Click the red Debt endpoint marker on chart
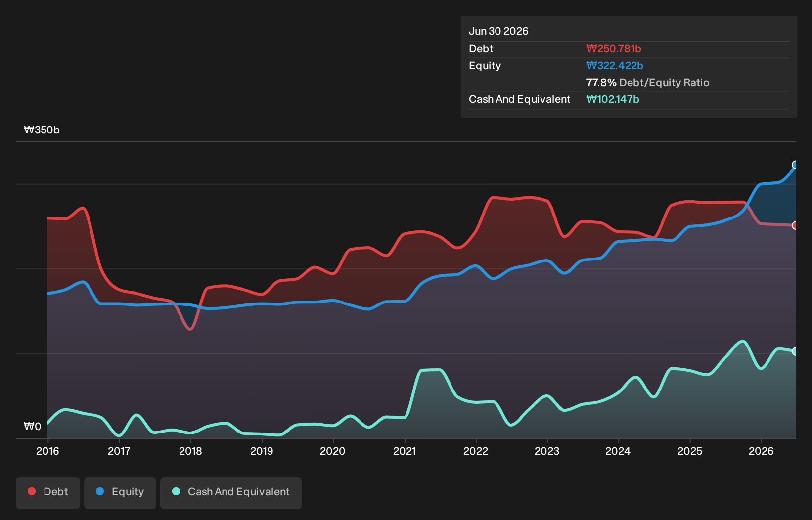The height and width of the screenshot is (520, 812). (795, 225)
